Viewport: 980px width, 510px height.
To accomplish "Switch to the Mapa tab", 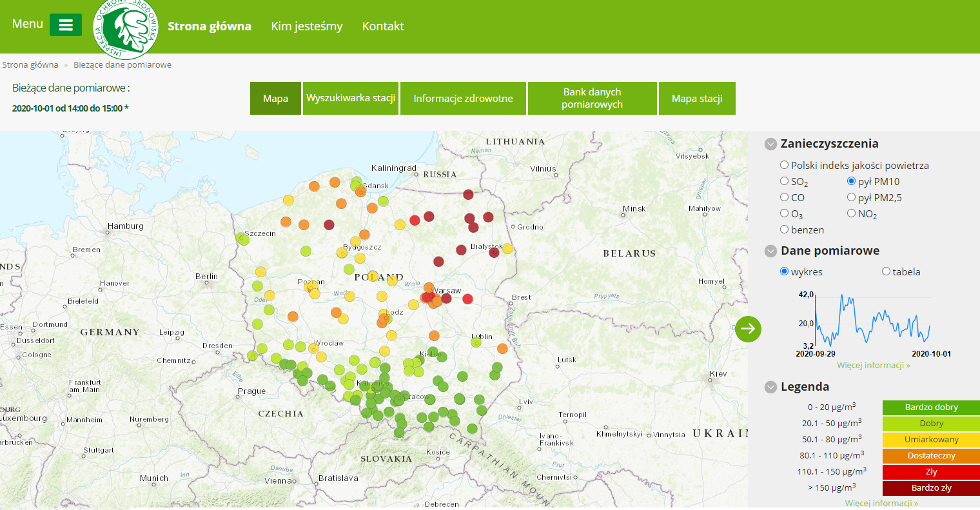I will 275,98.
